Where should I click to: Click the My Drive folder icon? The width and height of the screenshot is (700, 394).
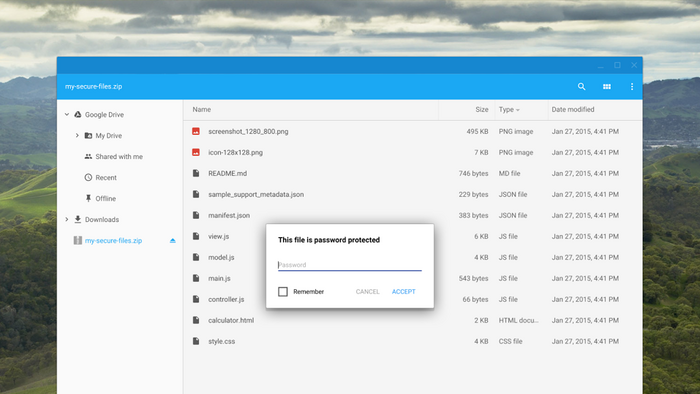(88, 136)
